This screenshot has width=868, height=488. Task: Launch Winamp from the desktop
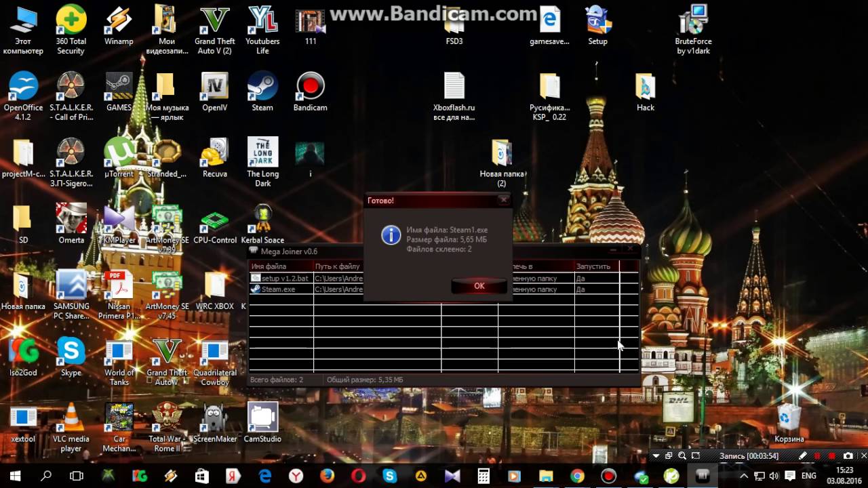(119, 26)
